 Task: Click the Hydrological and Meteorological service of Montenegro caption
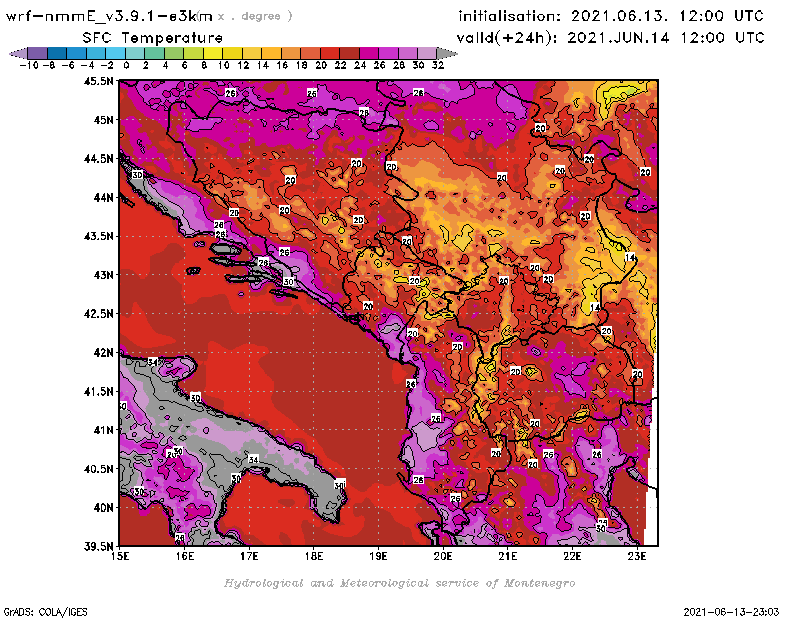(x=399, y=583)
